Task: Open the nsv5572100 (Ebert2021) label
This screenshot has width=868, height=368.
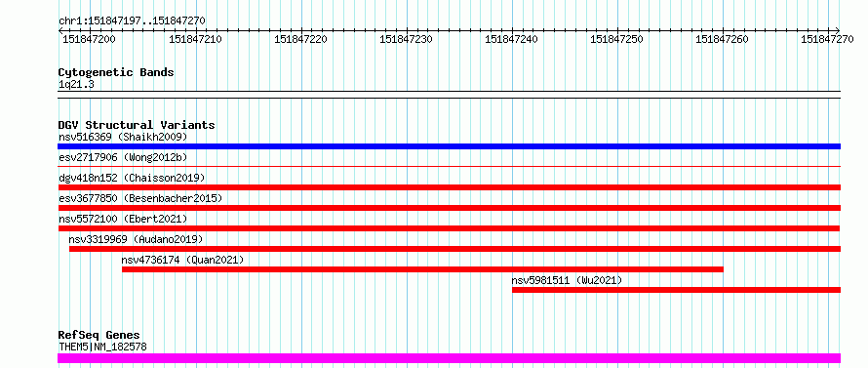Action: point(123,219)
